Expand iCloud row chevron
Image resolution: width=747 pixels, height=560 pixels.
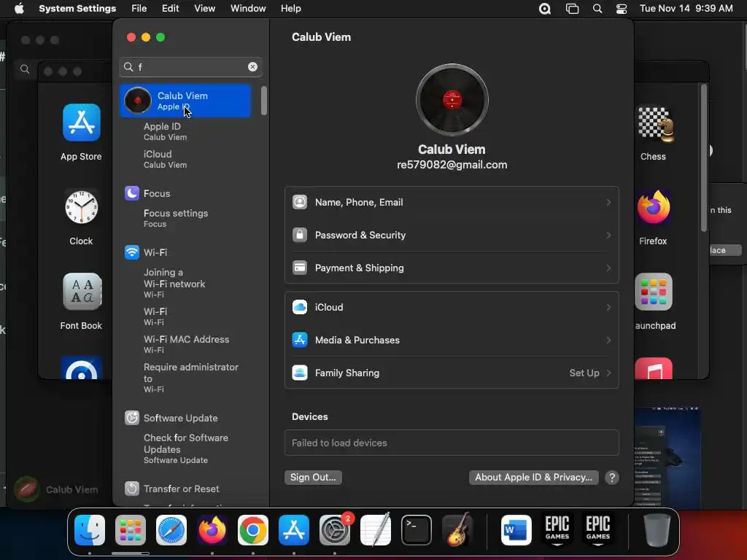608,307
